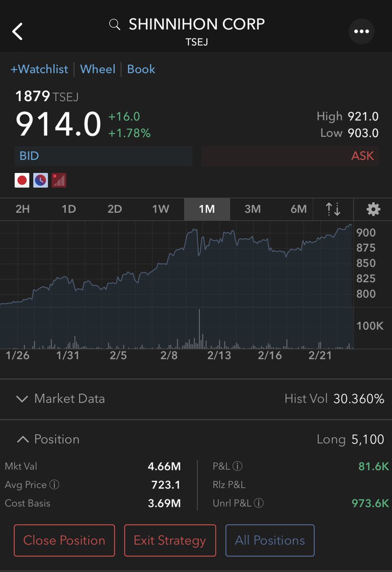Tap the Mkt Val 4.66M value
392x572 pixels.
point(164,466)
